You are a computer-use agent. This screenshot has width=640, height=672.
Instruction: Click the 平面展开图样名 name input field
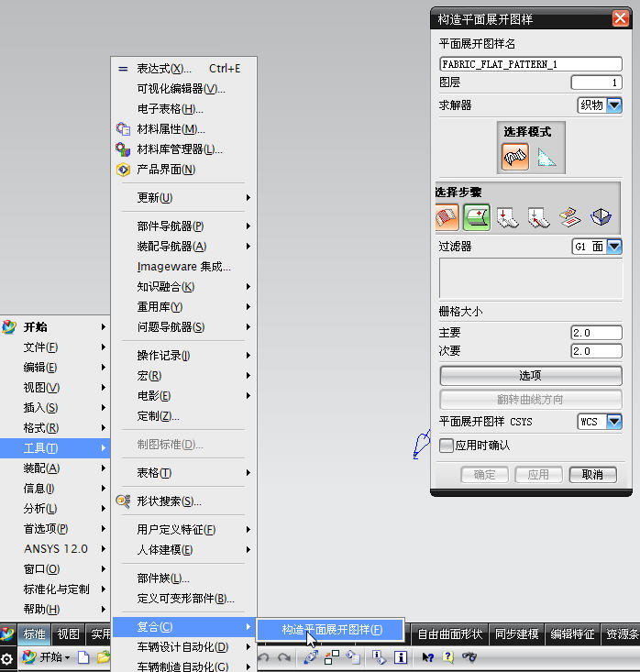click(531, 64)
